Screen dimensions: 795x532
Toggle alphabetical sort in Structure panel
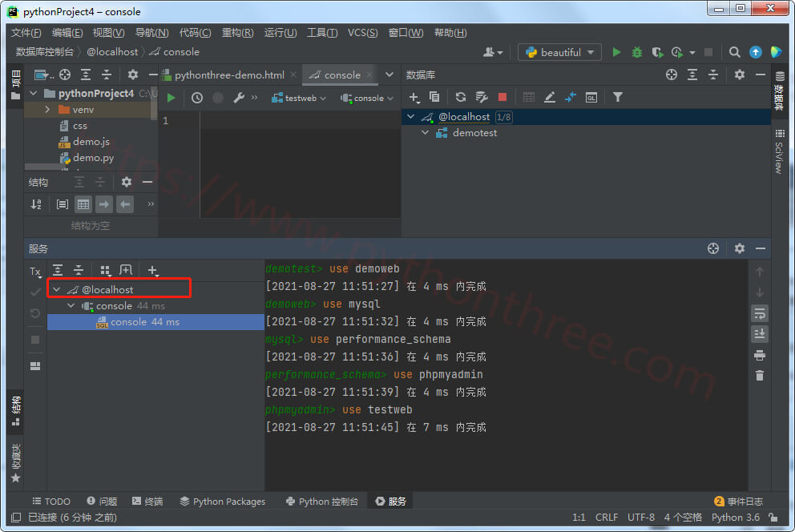pos(36,204)
